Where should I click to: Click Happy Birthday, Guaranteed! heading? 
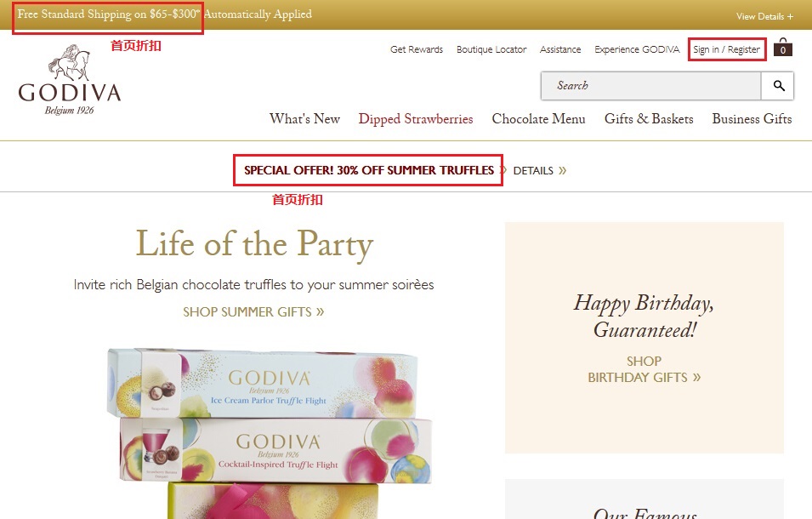click(x=644, y=316)
